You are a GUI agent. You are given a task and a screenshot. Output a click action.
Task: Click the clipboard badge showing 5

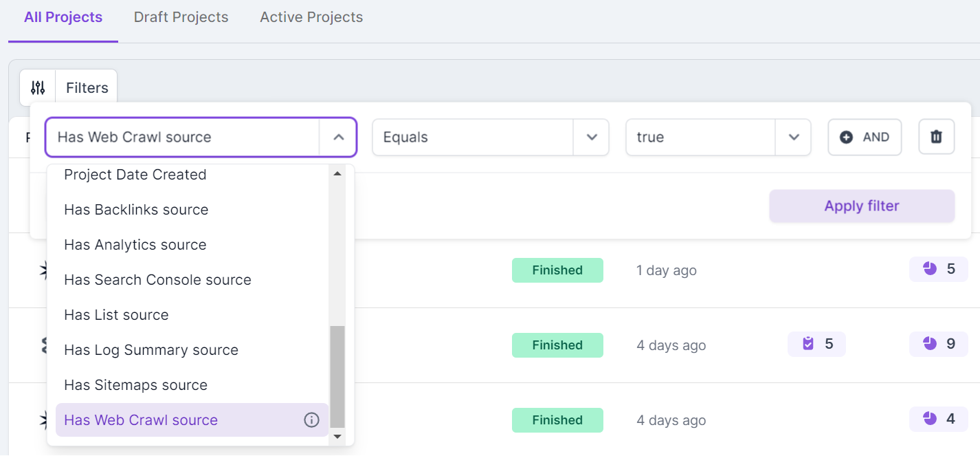816,344
